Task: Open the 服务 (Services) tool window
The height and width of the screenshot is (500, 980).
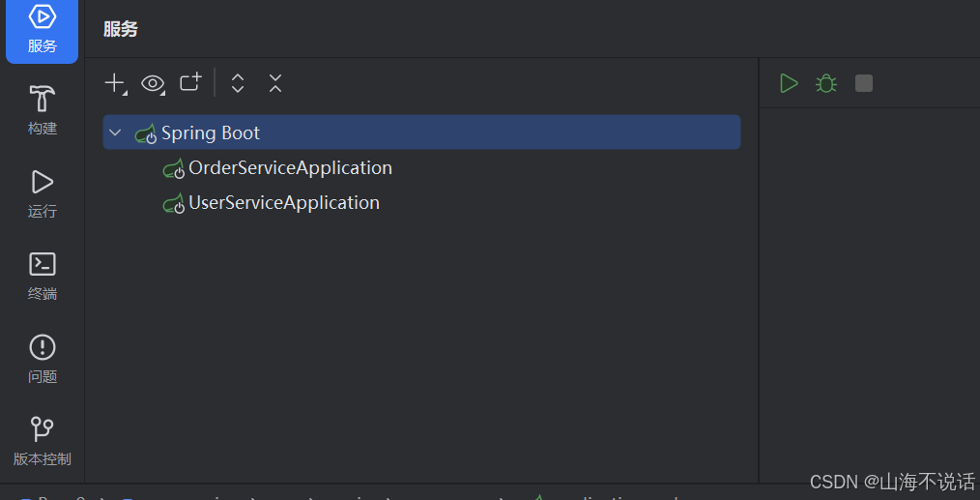Action: coord(42,30)
